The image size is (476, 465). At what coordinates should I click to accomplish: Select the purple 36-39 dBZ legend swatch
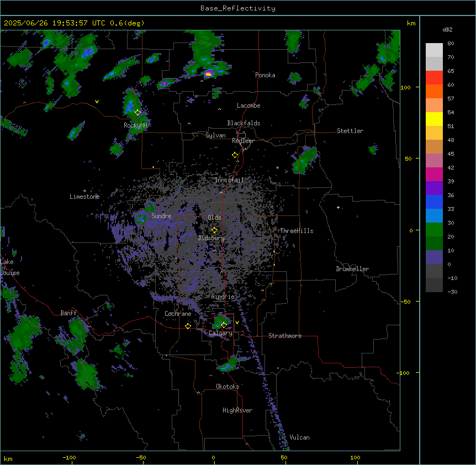[434, 188]
